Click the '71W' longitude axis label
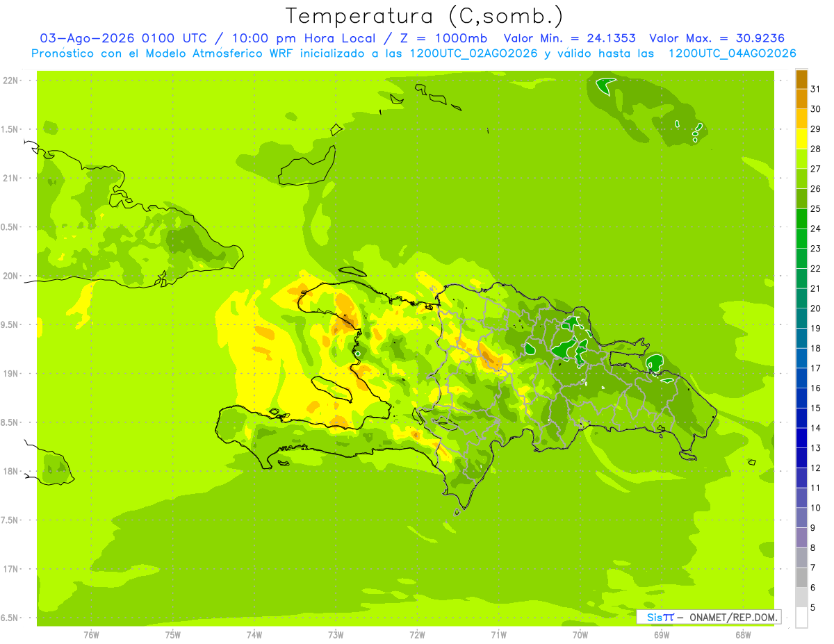834x644 pixels. click(x=498, y=634)
